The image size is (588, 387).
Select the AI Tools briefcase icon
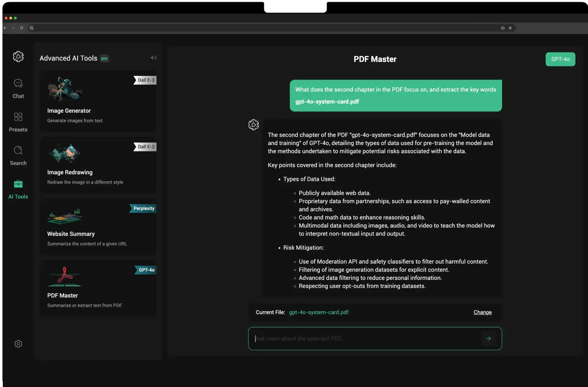18,184
